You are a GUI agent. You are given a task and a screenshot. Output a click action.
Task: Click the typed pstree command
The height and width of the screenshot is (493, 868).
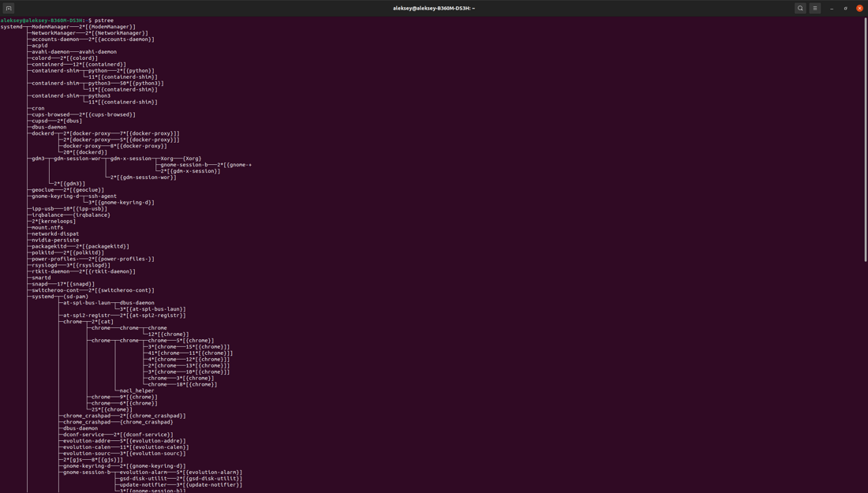104,21
